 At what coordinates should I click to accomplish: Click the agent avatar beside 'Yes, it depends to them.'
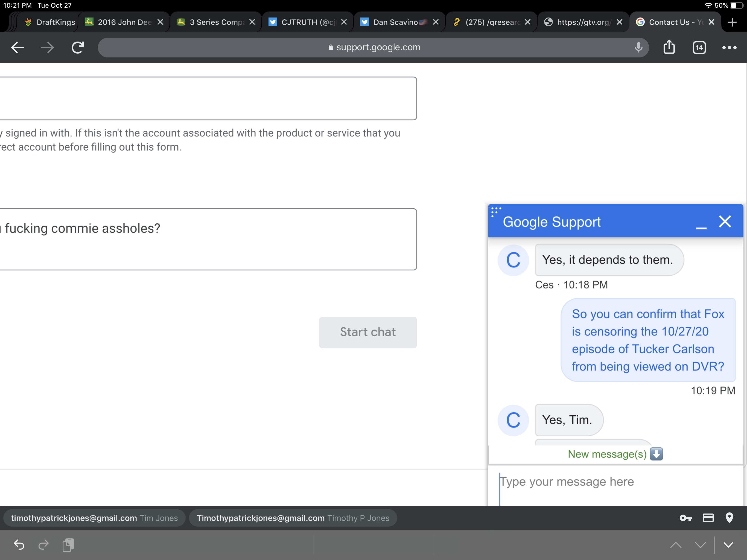[513, 260]
